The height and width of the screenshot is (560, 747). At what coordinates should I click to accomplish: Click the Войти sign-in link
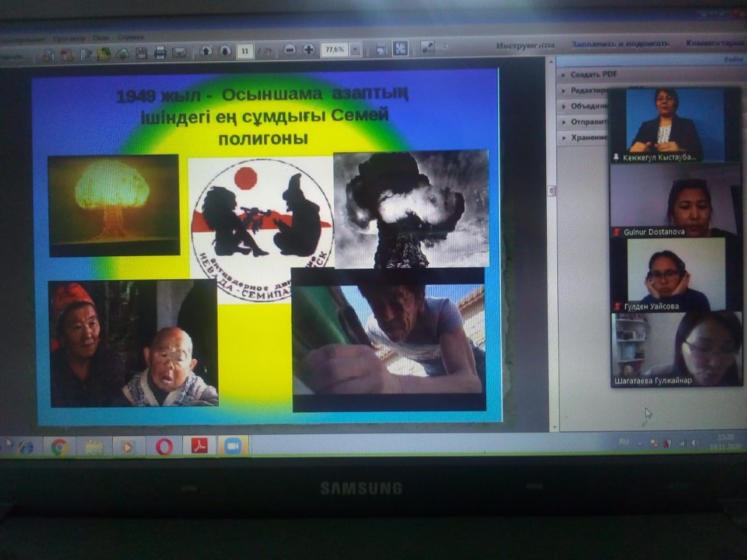pyautogui.click(x=733, y=60)
